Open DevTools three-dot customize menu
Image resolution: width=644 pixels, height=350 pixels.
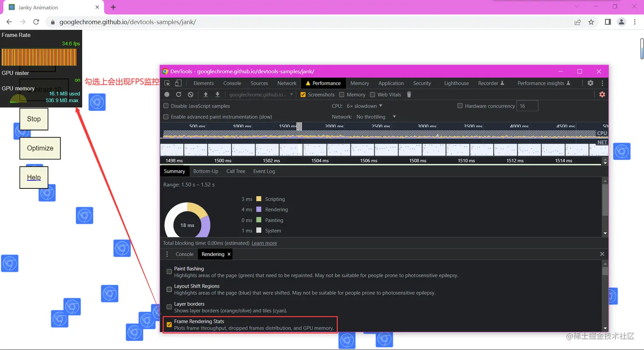coord(602,83)
